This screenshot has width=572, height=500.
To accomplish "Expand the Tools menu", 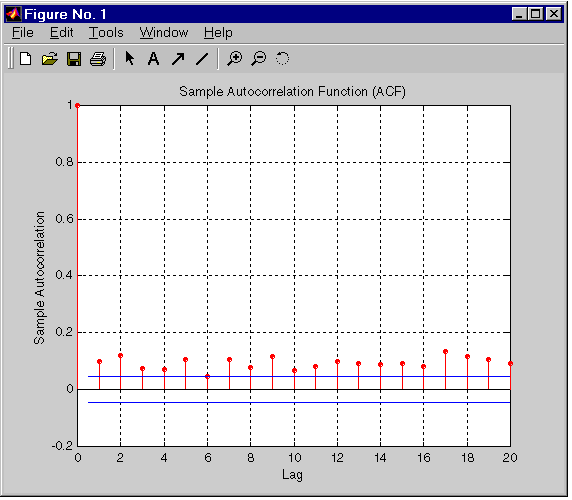I will point(106,33).
